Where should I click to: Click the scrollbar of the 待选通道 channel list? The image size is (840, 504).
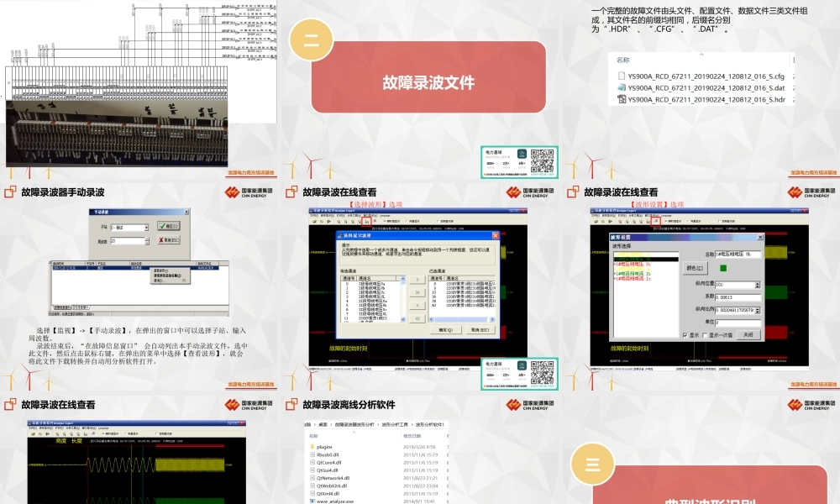(x=402, y=297)
